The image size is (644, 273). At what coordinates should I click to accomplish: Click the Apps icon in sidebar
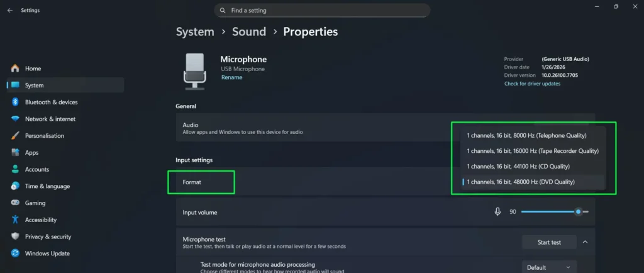15,152
